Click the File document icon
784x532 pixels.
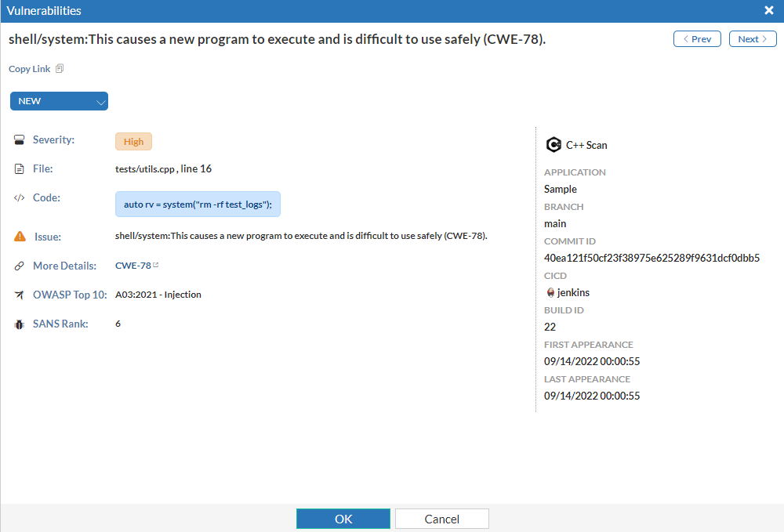click(x=19, y=168)
